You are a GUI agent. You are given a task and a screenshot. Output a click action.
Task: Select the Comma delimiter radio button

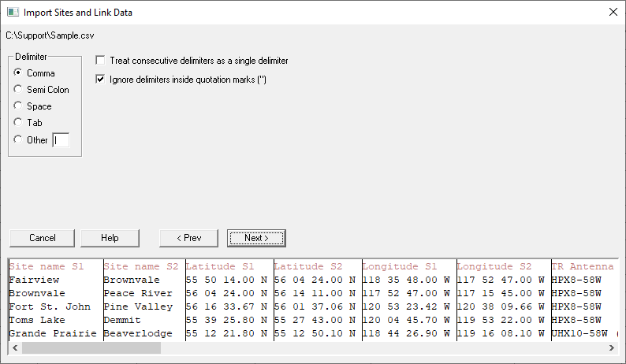pos(18,73)
